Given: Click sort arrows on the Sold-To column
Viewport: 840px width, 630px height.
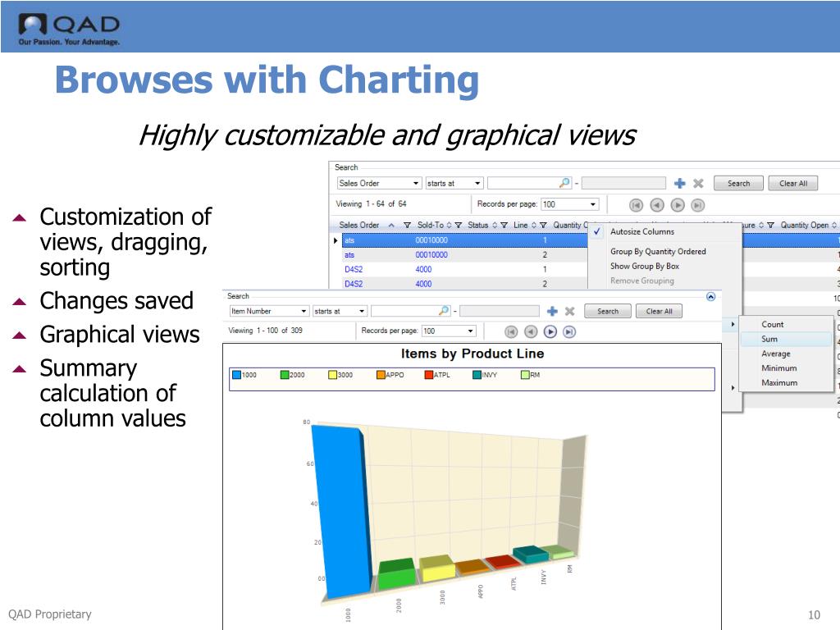Looking at the screenshot, I should pos(449,226).
